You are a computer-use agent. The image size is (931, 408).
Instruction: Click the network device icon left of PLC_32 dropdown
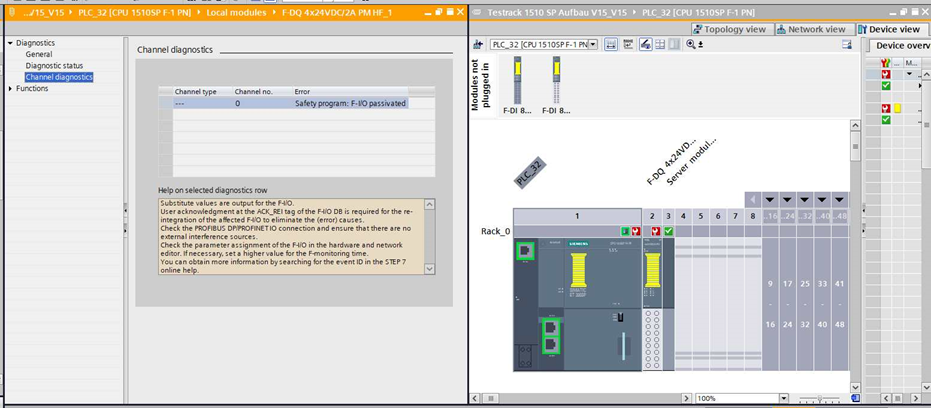point(478,45)
